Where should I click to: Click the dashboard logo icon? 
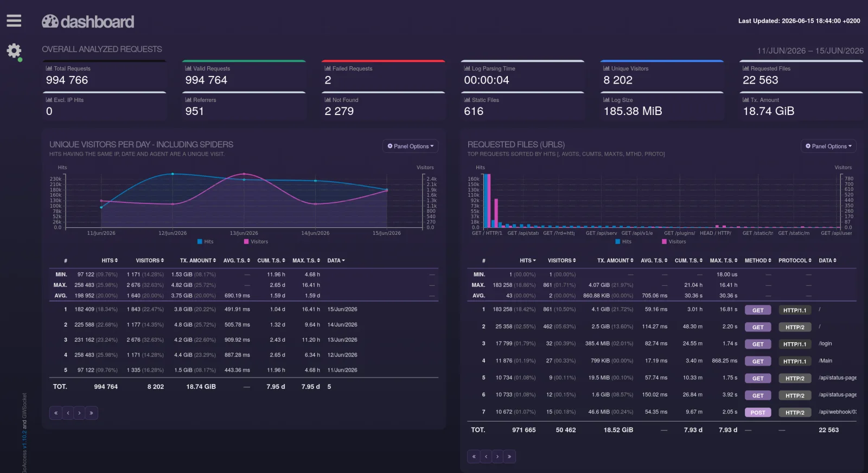[50, 21]
